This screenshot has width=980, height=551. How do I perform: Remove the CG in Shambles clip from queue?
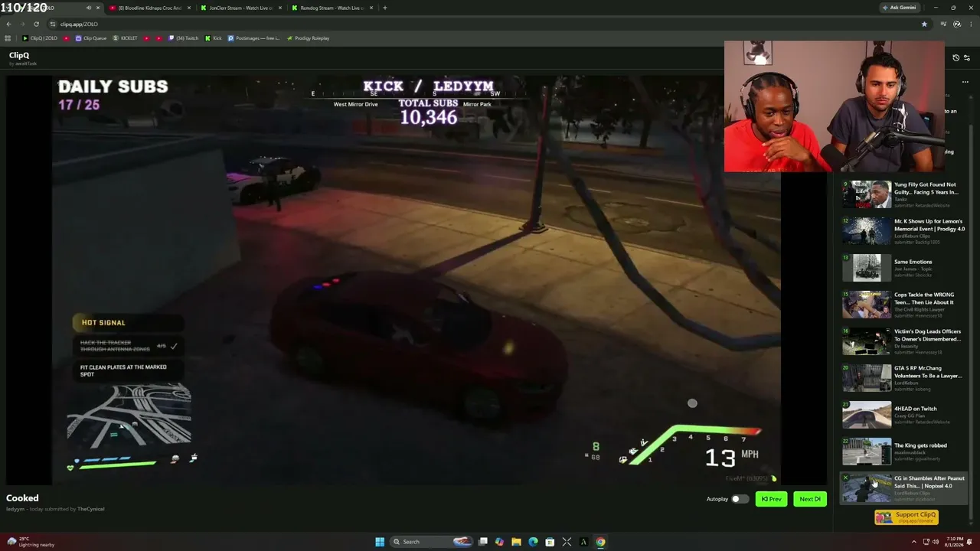point(845,478)
